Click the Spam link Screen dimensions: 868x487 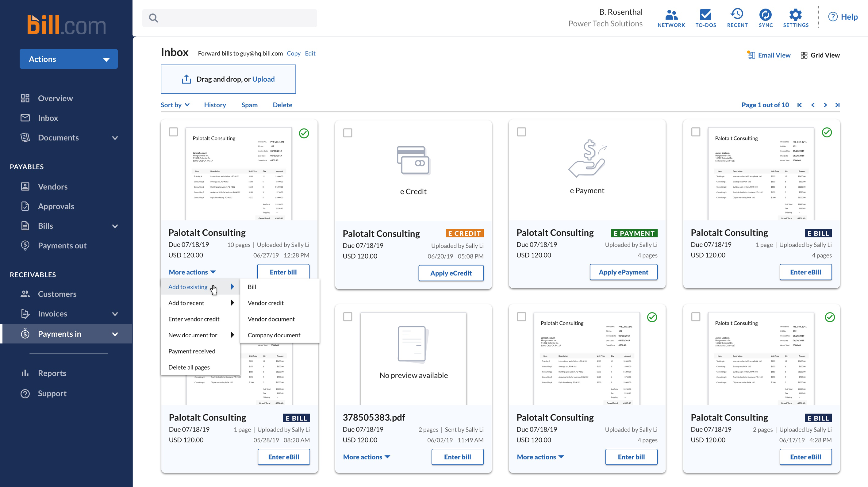click(249, 105)
